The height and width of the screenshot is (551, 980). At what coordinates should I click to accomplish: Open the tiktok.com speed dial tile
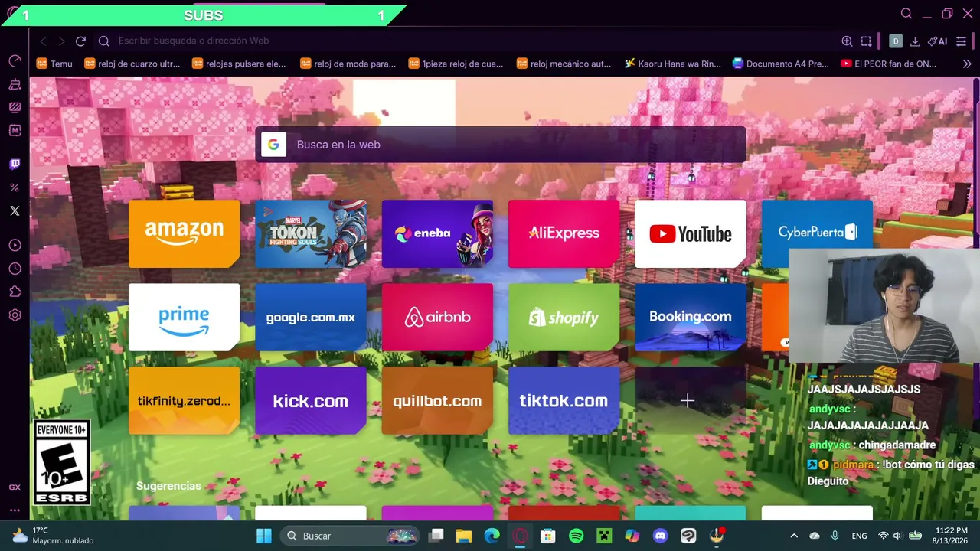[564, 401]
